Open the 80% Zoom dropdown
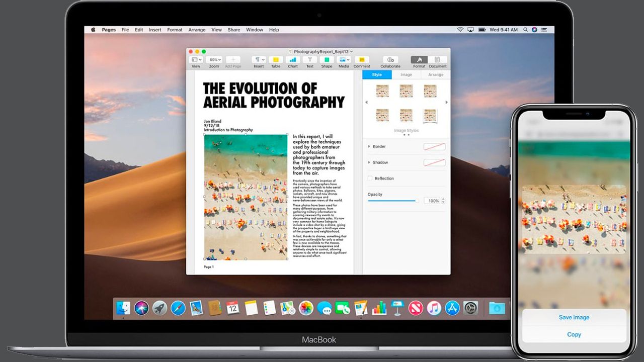Image resolution: width=644 pixels, height=362 pixels. click(x=215, y=59)
